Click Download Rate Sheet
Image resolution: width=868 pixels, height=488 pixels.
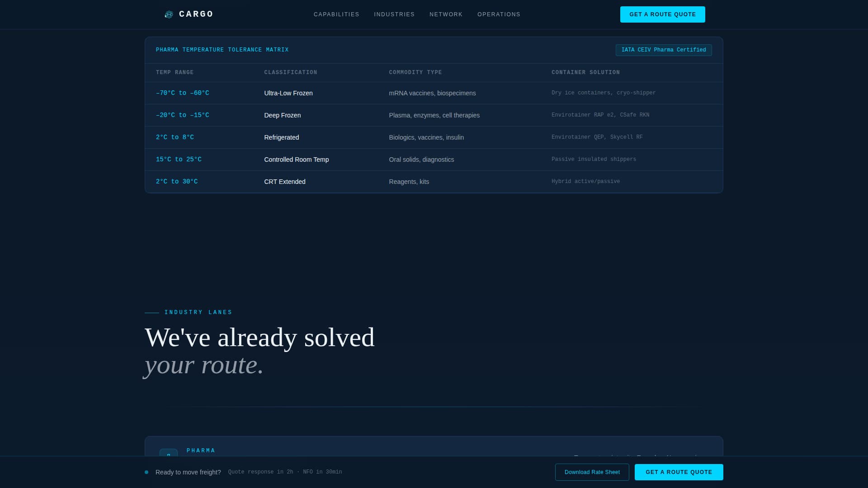point(592,472)
